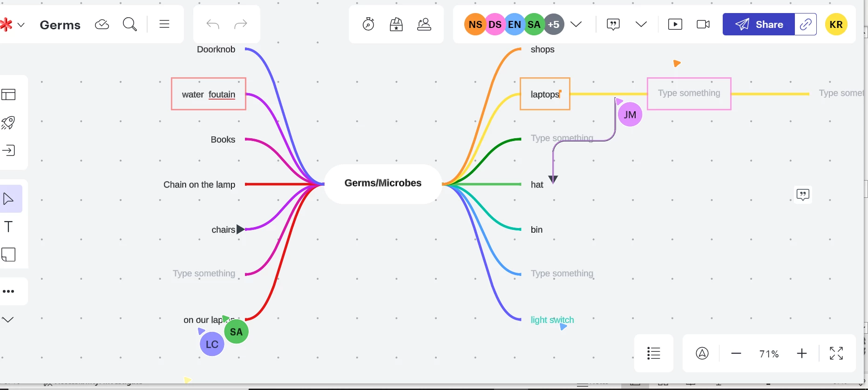Select the hat branch
Viewport: 868px width, 390px height.
pos(537,185)
